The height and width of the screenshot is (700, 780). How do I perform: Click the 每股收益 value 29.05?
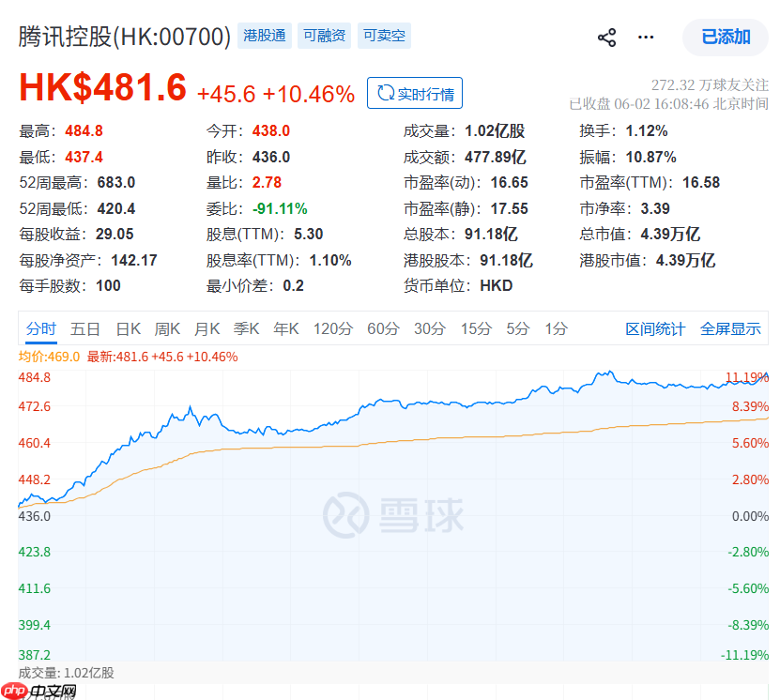click(115, 235)
